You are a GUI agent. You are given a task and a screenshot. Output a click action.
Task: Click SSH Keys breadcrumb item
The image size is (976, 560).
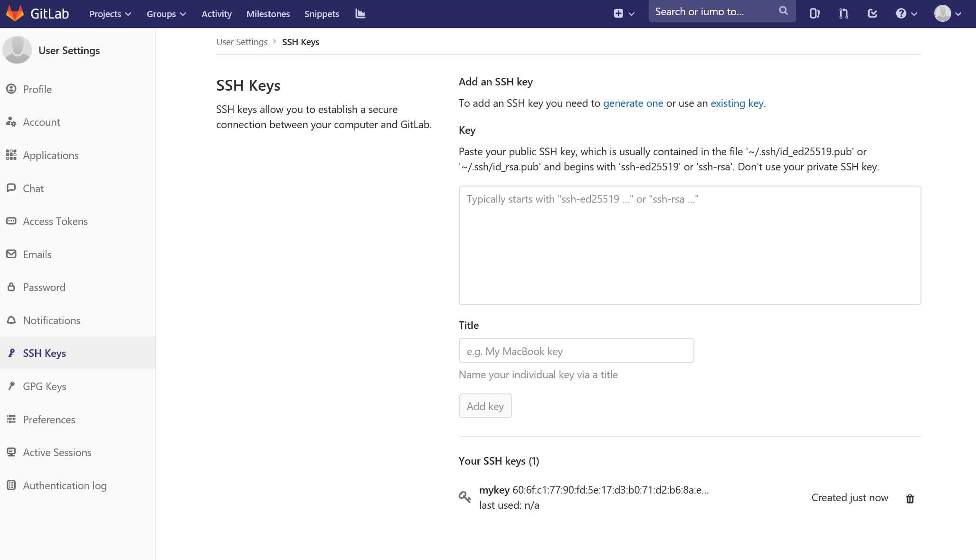pyautogui.click(x=301, y=42)
